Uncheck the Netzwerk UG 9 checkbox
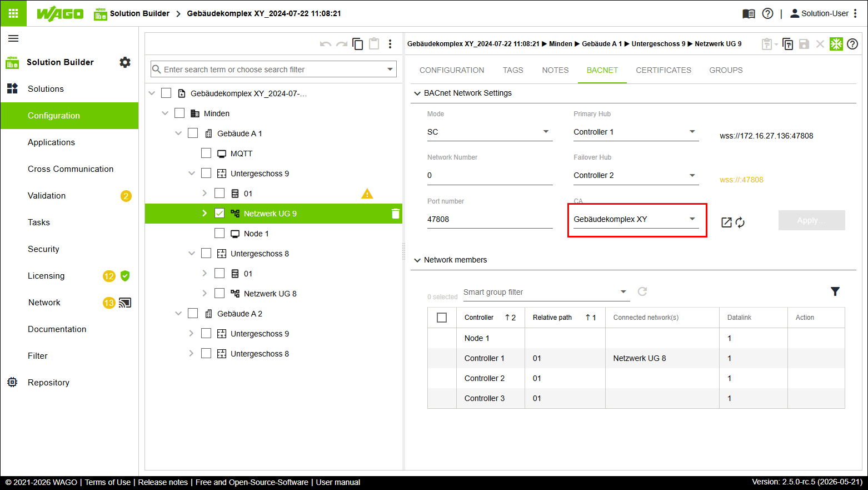Viewport: 868px width, 490px height. 220,214
